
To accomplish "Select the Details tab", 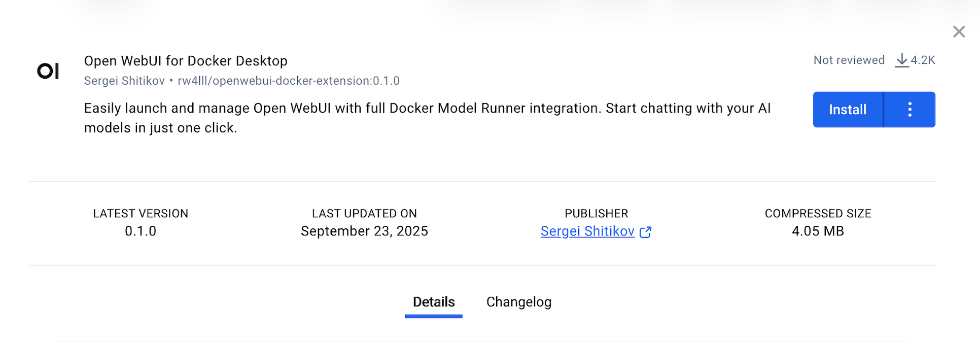I will pyautogui.click(x=433, y=302).
